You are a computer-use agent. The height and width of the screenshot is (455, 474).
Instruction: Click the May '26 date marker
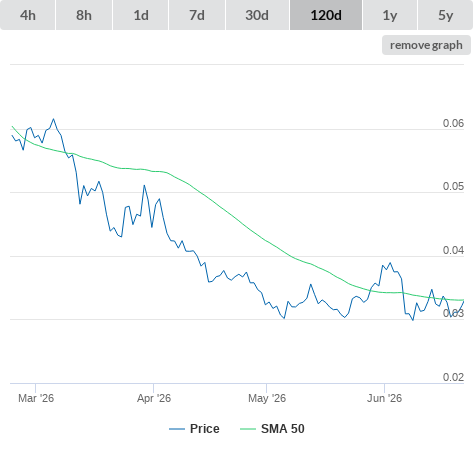pos(267,398)
